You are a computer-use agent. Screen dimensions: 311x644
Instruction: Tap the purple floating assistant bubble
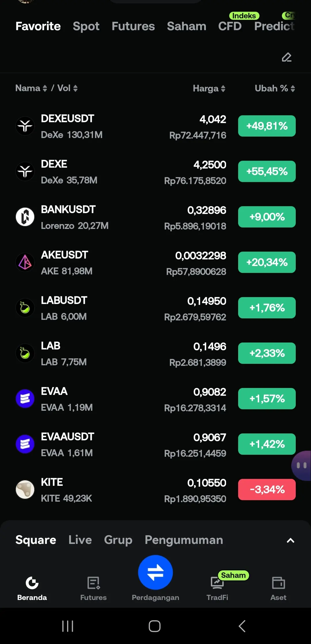click(x=301, y=465)
